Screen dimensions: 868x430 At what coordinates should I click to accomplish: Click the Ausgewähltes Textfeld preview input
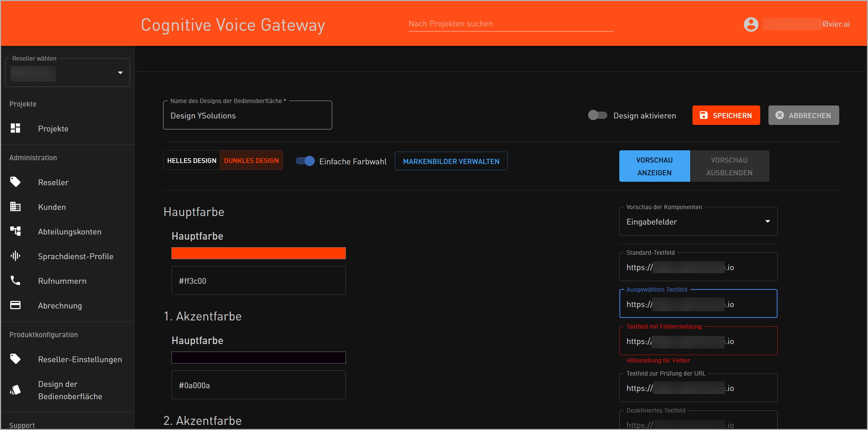tap(698, 304)
